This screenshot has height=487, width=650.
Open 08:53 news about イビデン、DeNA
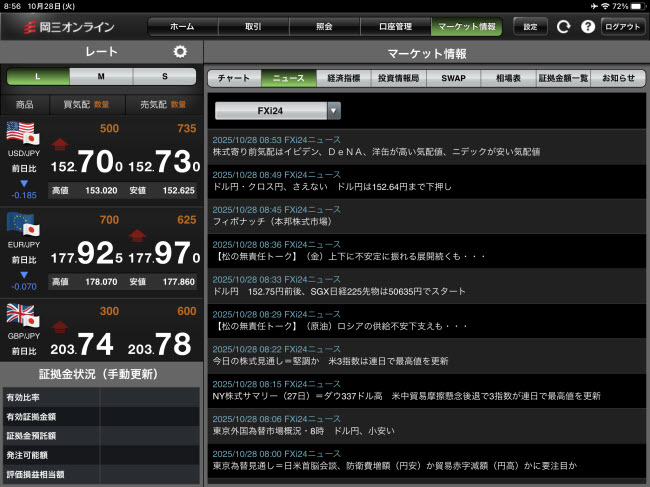click(x=427, y=146)
